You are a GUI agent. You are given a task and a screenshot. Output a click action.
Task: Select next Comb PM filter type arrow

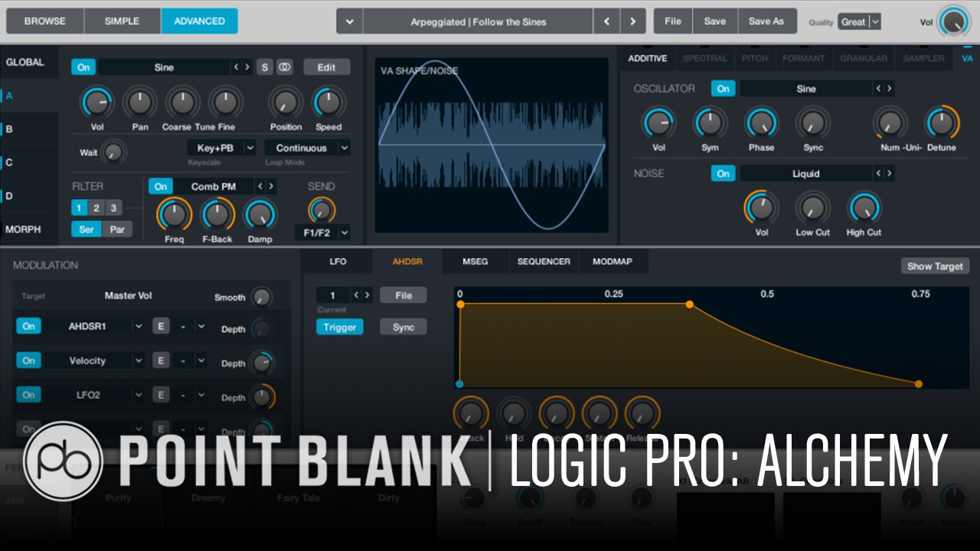pyautogui.click(x=270, y=186)
